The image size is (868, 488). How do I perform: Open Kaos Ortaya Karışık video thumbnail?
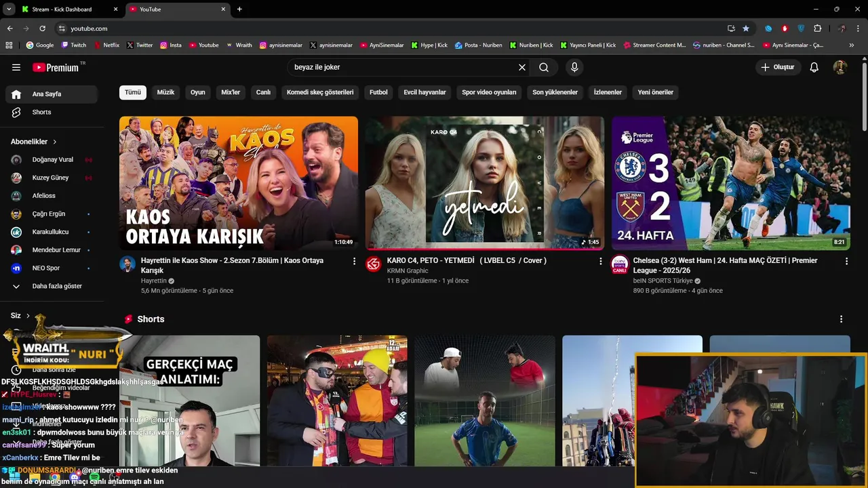tap(239, 183)
